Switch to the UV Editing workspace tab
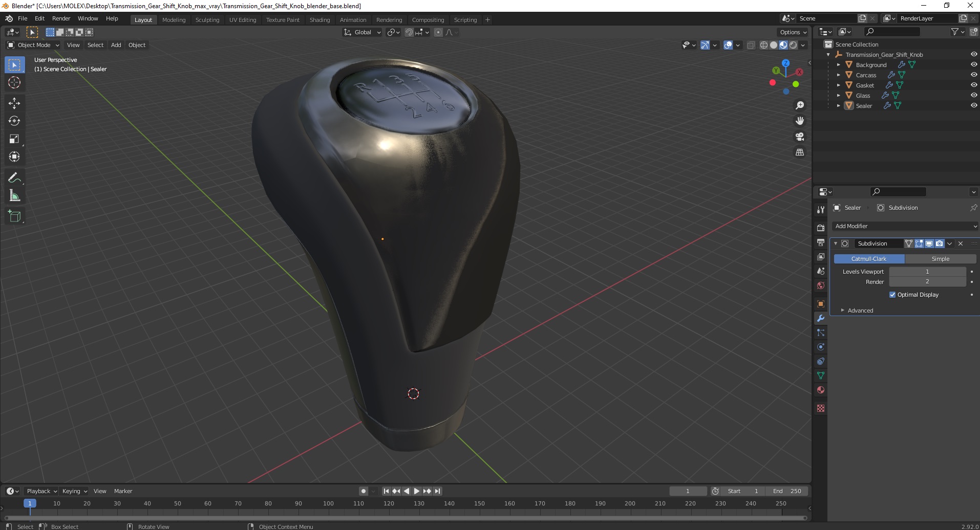This screenshot has height=530, width=980. click(243, 20)
